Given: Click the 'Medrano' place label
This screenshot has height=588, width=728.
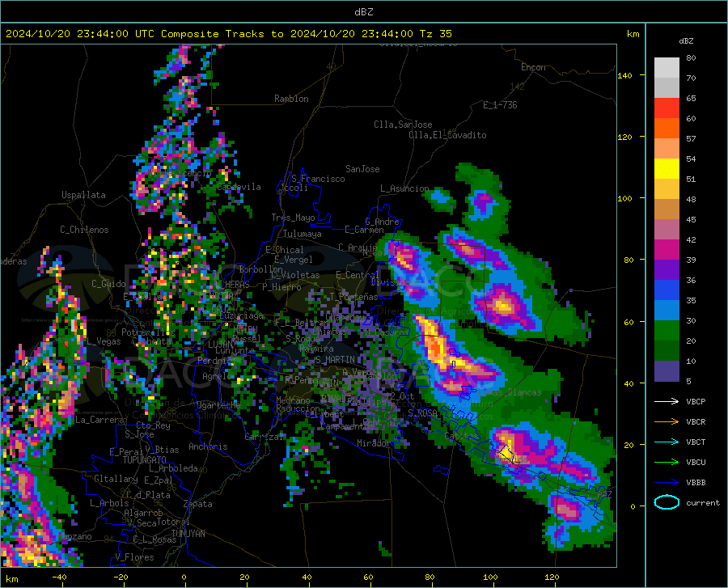Looking at the screenshot, I should pyautogui.click(x=293, y=400).
